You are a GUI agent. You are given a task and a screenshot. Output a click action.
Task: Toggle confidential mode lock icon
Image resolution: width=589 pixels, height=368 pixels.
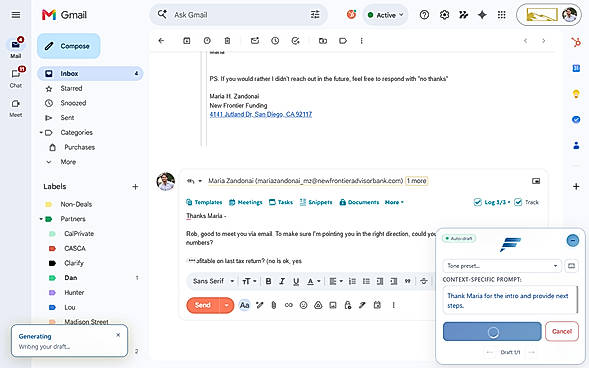pos(348,305)
